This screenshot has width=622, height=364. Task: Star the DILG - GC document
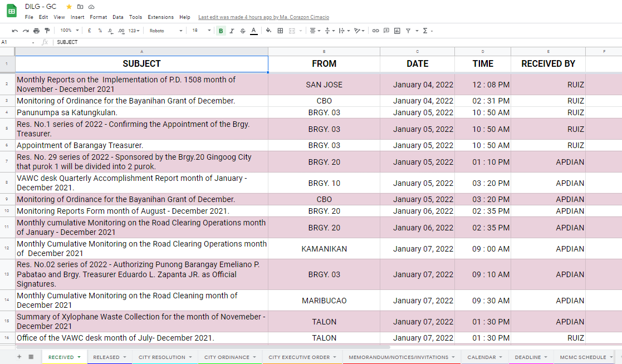69,7
